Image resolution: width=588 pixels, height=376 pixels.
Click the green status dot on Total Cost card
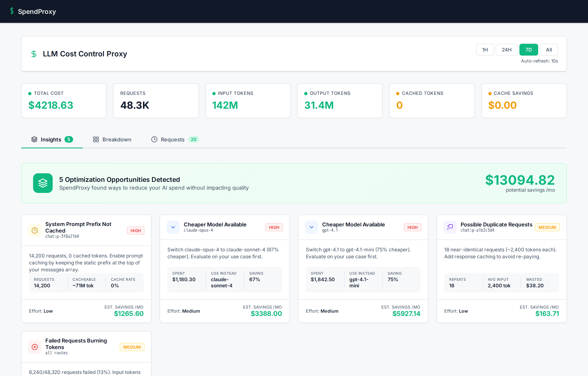[x=30, y=93]
